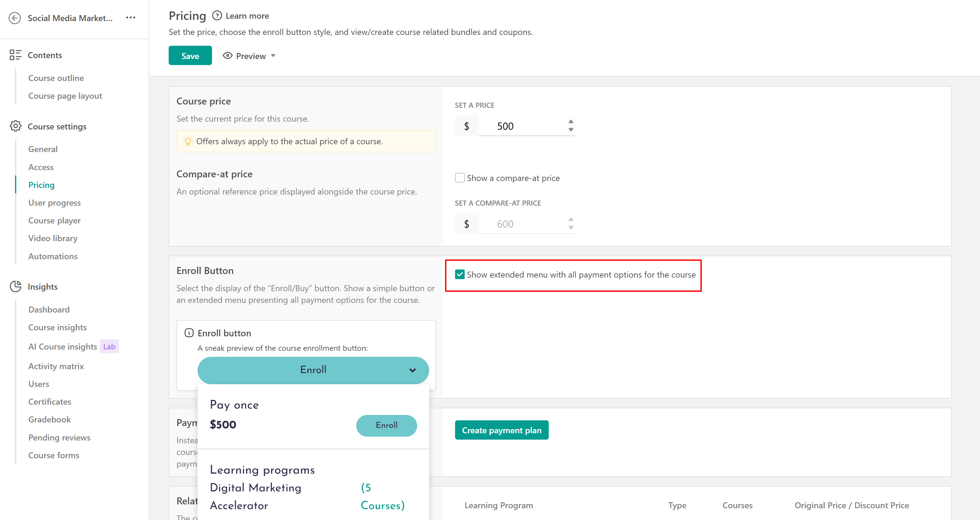
Task: Open the Access settings page
Action: [41, 167]
